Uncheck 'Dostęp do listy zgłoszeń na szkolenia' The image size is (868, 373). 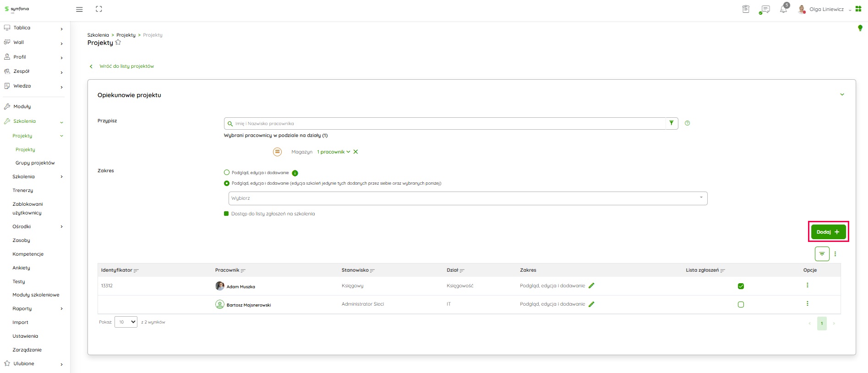click(226, 214)
